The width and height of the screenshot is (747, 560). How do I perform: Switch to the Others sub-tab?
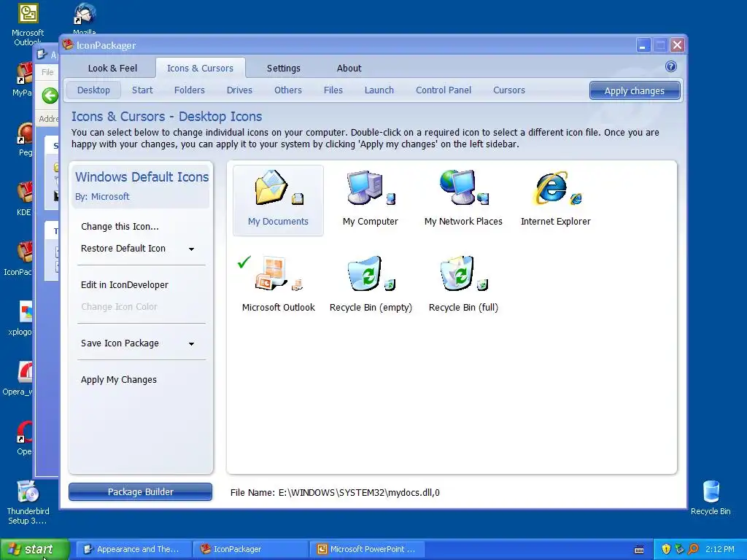click(287, 90)
